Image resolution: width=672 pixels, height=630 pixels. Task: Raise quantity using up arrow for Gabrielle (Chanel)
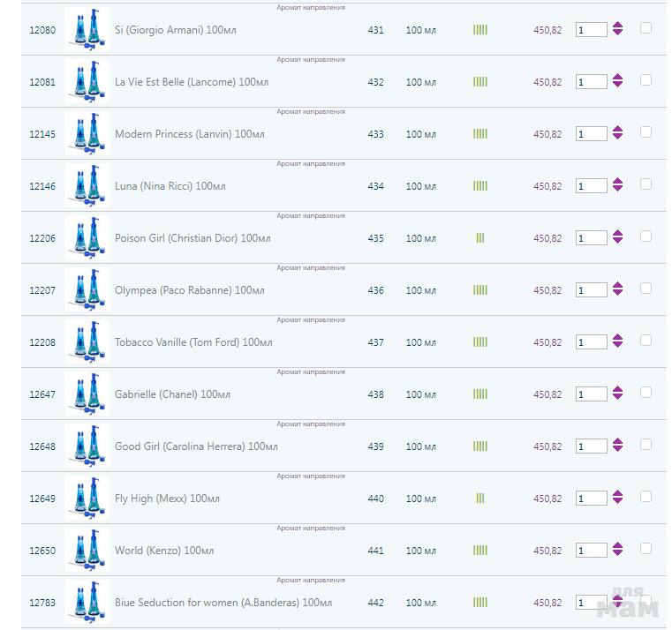(617, 390)
